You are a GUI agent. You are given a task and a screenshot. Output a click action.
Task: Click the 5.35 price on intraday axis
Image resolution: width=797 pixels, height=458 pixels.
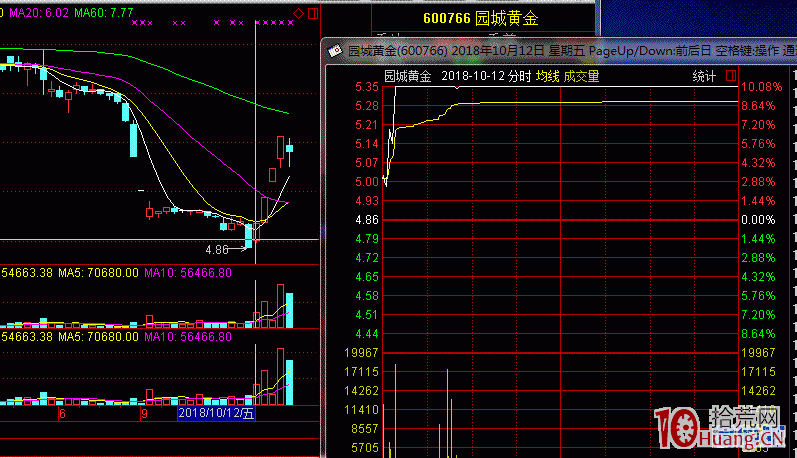click(x=366, y=87)
